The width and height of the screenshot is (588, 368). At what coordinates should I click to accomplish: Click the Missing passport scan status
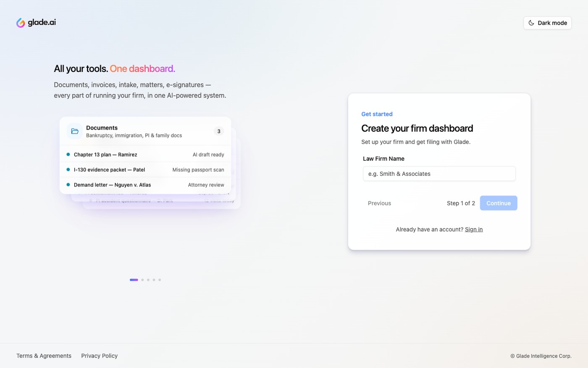click(198, 170)
